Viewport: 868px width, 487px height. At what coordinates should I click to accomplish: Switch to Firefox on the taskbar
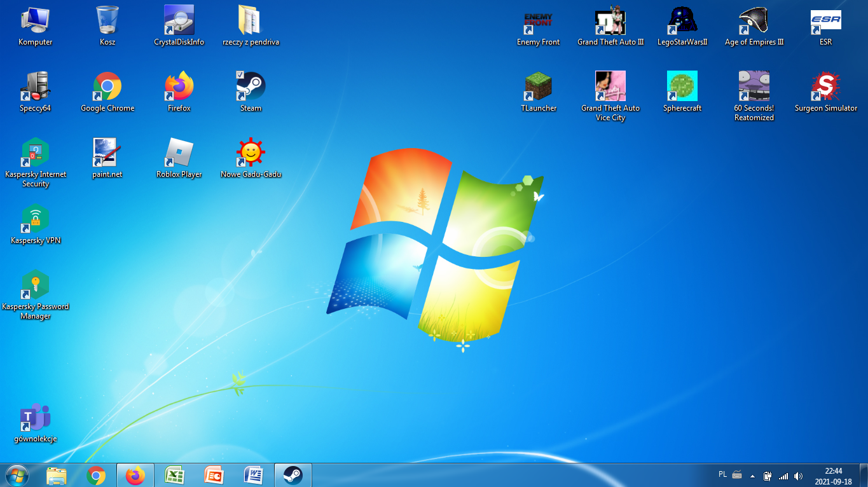[x=135, y=475]
